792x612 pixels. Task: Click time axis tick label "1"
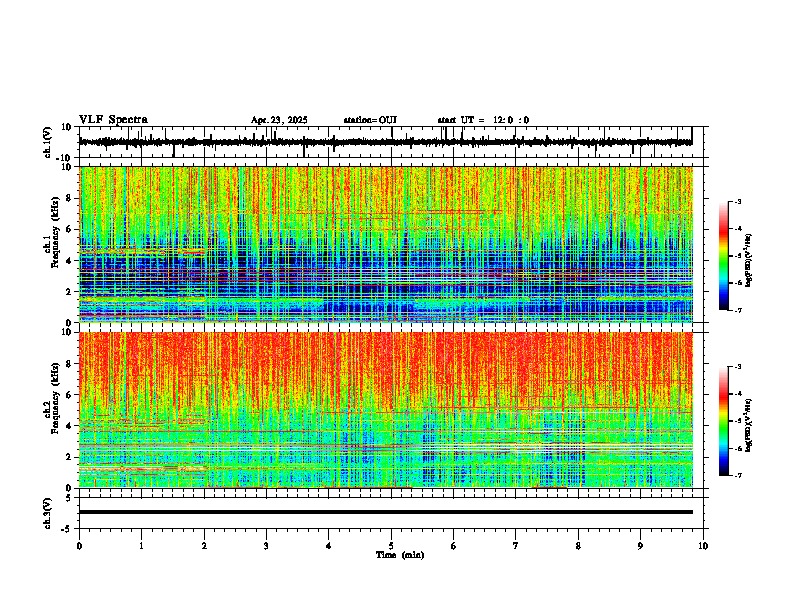pos(141,546)
